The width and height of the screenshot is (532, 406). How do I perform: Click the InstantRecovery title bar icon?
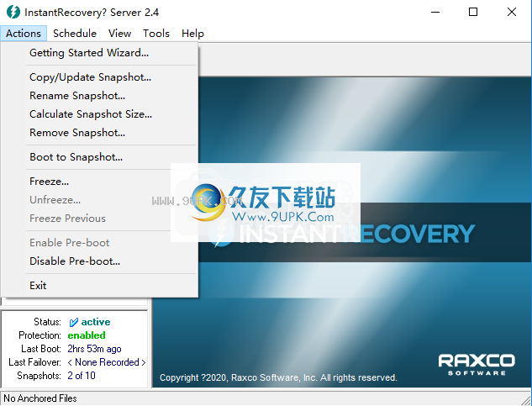[x=13, y=12]
